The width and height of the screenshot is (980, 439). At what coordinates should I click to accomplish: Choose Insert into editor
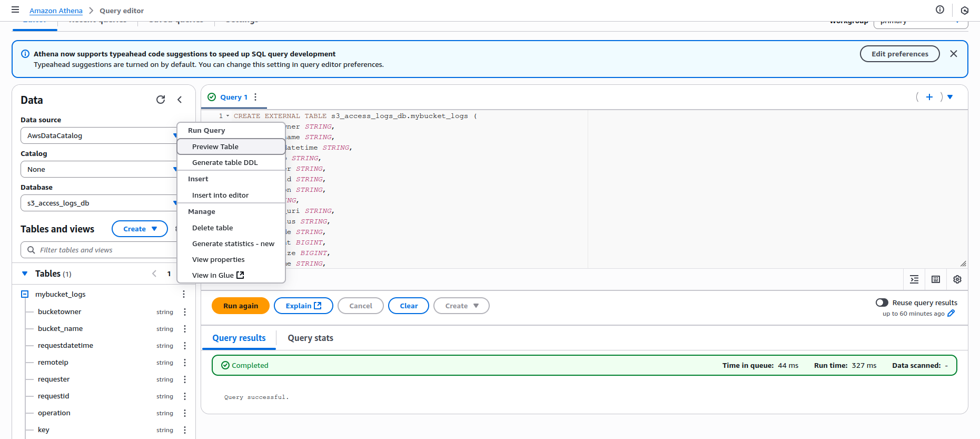tap(231, 195)
